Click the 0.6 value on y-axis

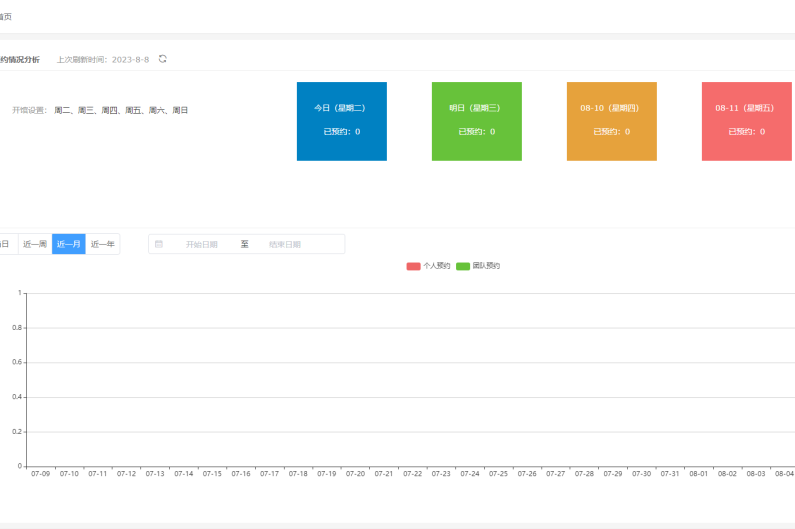17,362
